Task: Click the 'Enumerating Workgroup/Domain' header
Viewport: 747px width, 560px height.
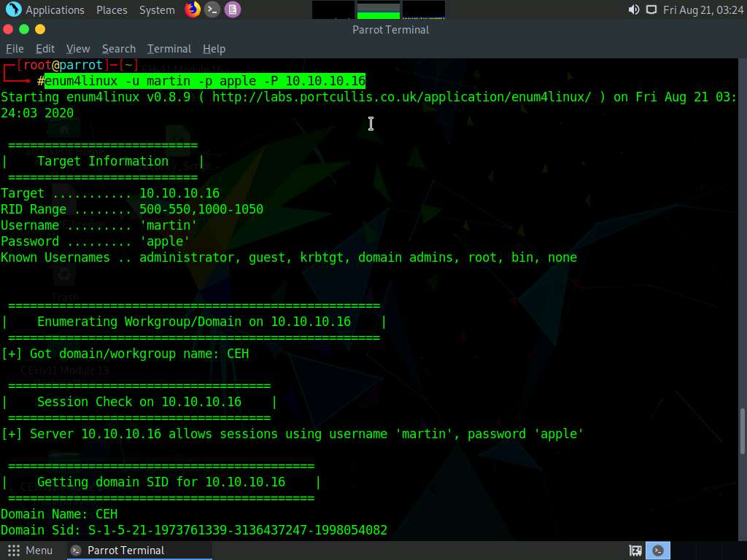Action: [194, 322]
